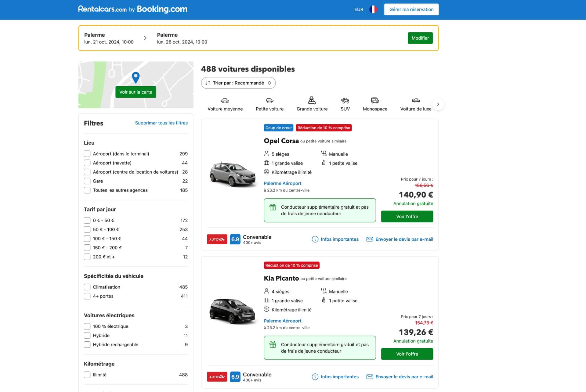
Task: Click the Coup de cœur badge
Action: coord(278,128)
